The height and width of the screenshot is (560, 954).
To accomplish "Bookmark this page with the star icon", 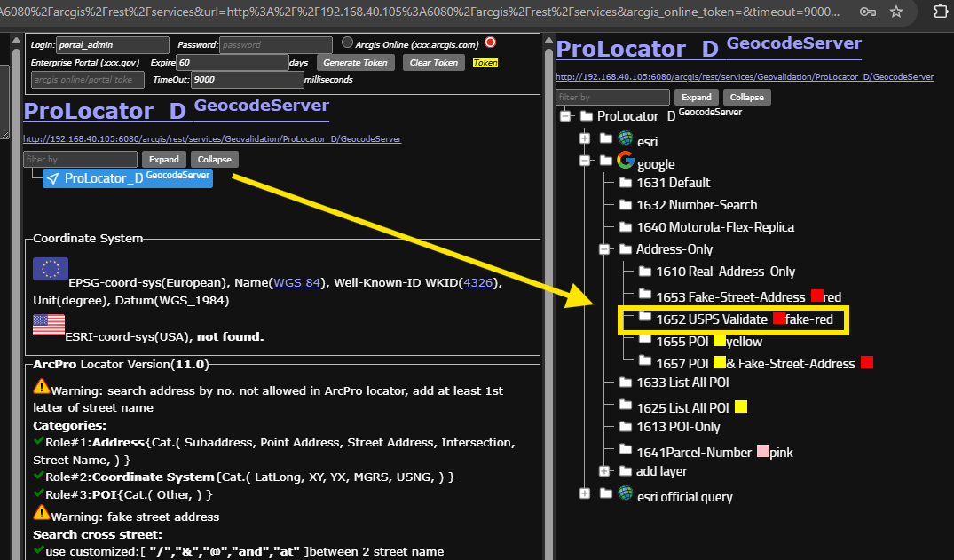I will coord(896,12).
